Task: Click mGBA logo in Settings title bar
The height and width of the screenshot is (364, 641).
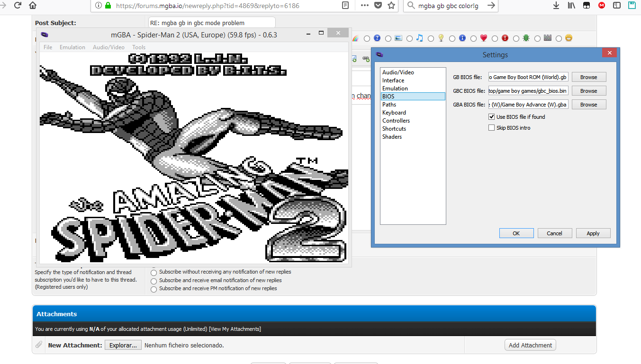Action: tap(379, 54)
